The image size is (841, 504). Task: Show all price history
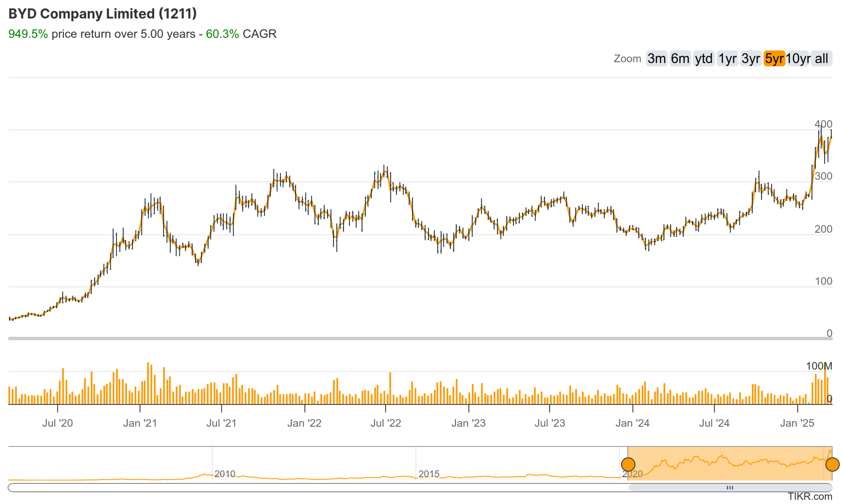click(x=821, y=58)
